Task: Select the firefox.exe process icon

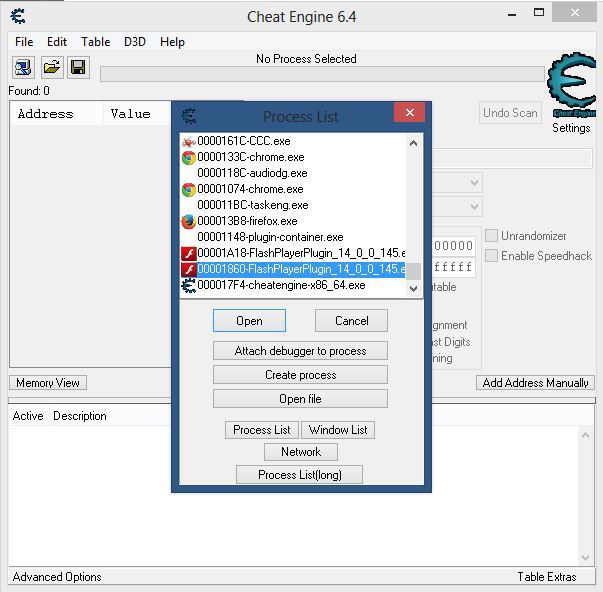Action: pos(188,222)
